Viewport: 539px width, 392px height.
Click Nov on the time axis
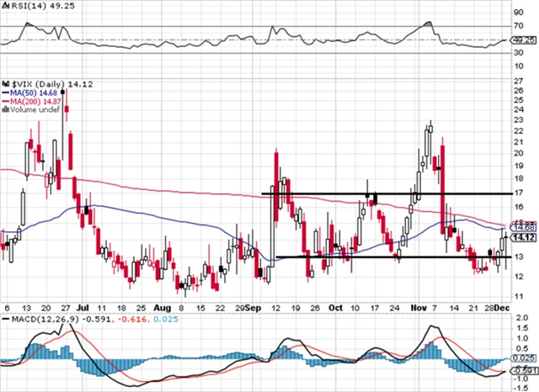click(417, 308)
